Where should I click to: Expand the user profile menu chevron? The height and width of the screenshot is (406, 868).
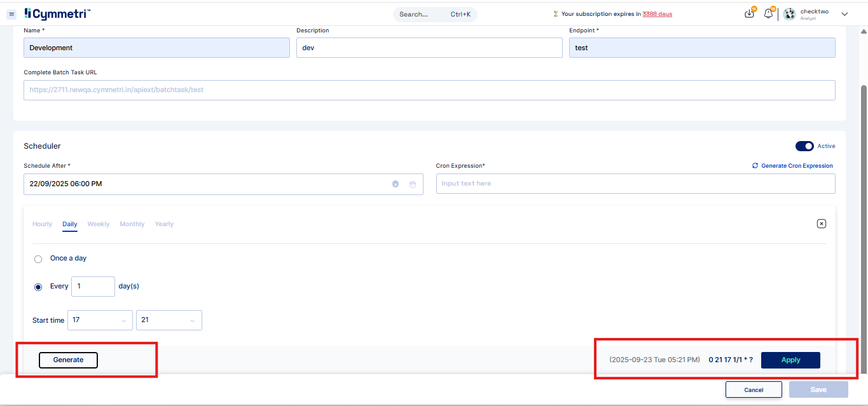(x=844, y=14)
